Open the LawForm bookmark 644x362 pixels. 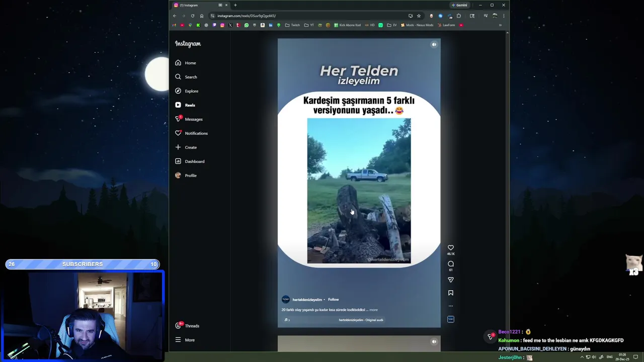(446, 25)
